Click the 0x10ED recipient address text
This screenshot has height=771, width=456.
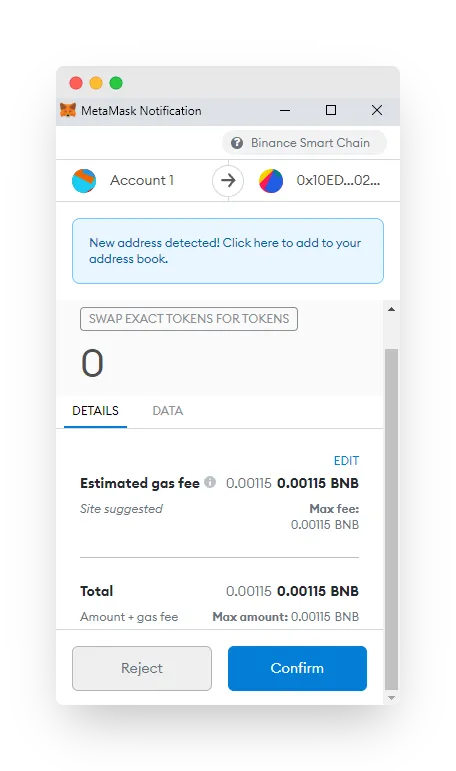pos(338,180)
